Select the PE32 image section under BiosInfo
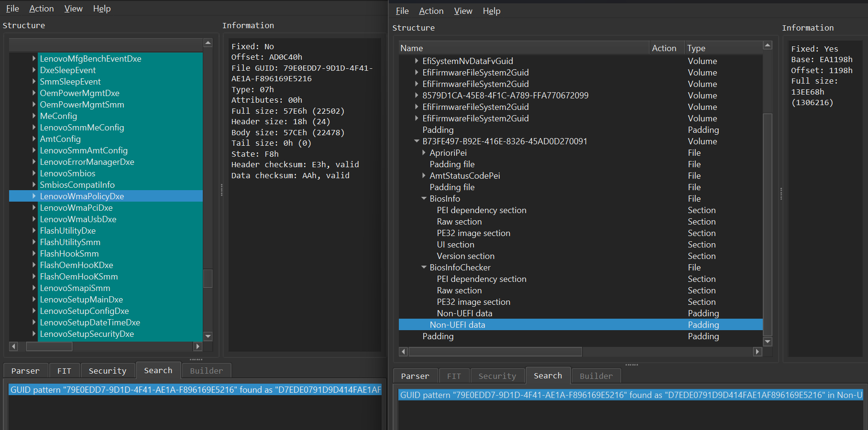 473,233
